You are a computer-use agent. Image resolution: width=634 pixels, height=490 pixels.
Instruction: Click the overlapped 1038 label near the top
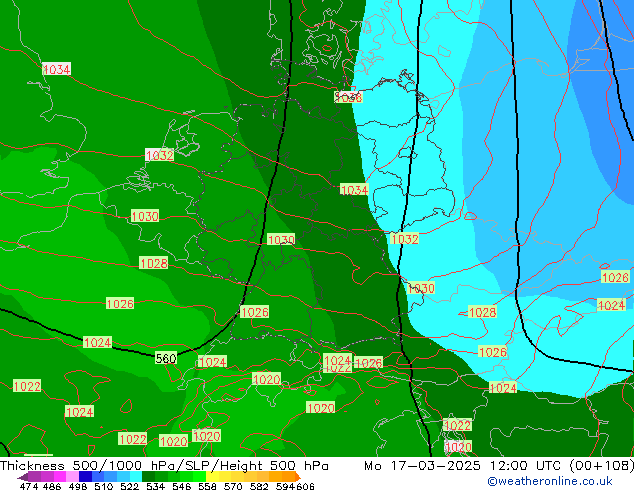click(x=348, y=97)
